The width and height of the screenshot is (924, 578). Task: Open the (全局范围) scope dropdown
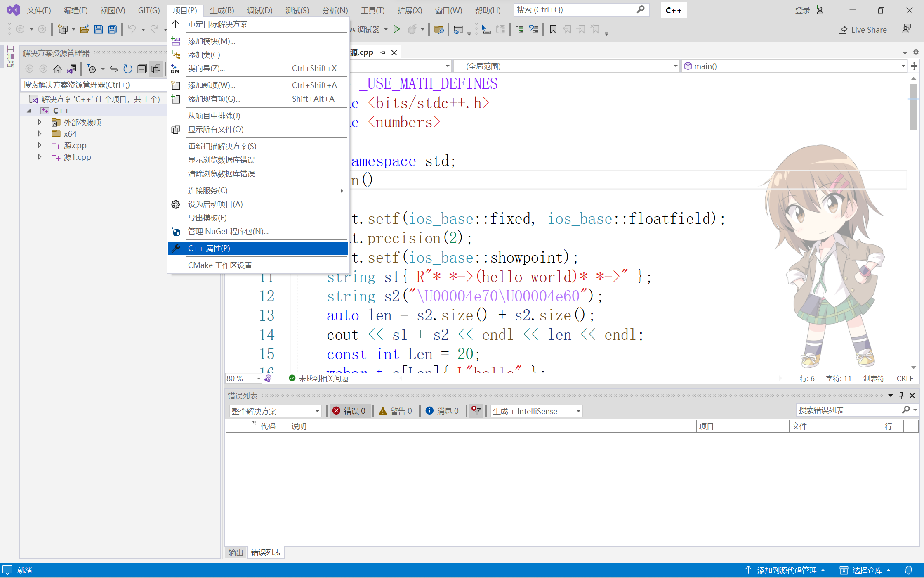pos(566,66)
